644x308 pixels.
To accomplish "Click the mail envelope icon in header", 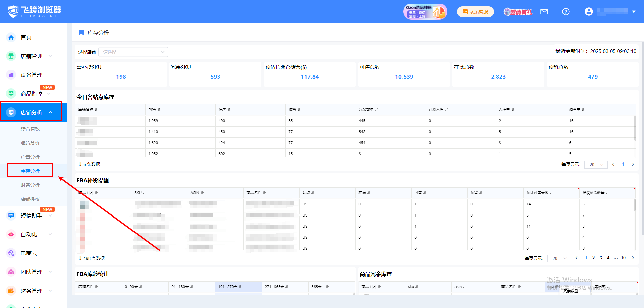I will 544,12.
